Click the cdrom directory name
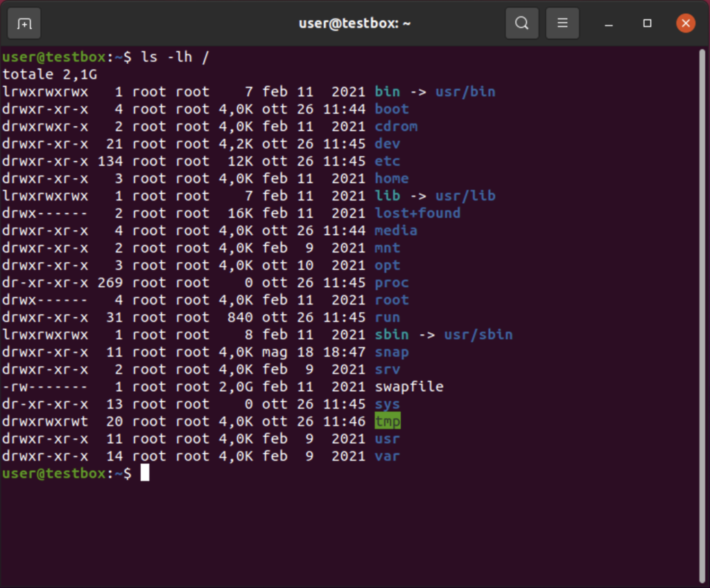 click(x=396, y=127)
